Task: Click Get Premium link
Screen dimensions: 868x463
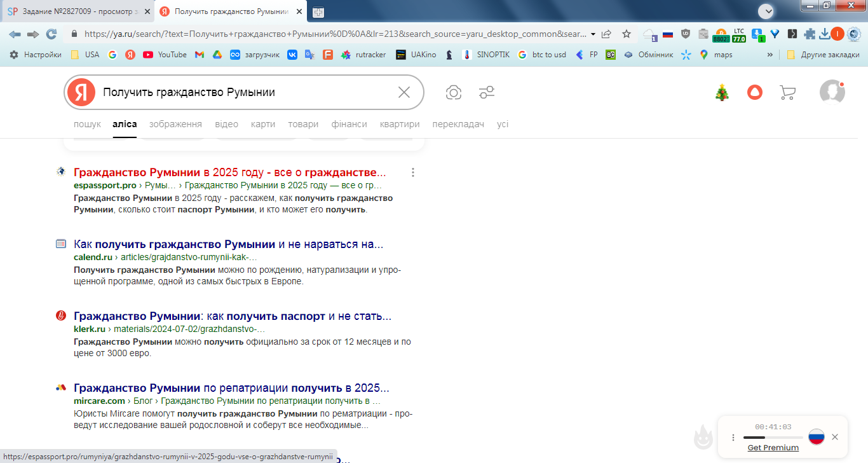Action: [x=773, y=448]
